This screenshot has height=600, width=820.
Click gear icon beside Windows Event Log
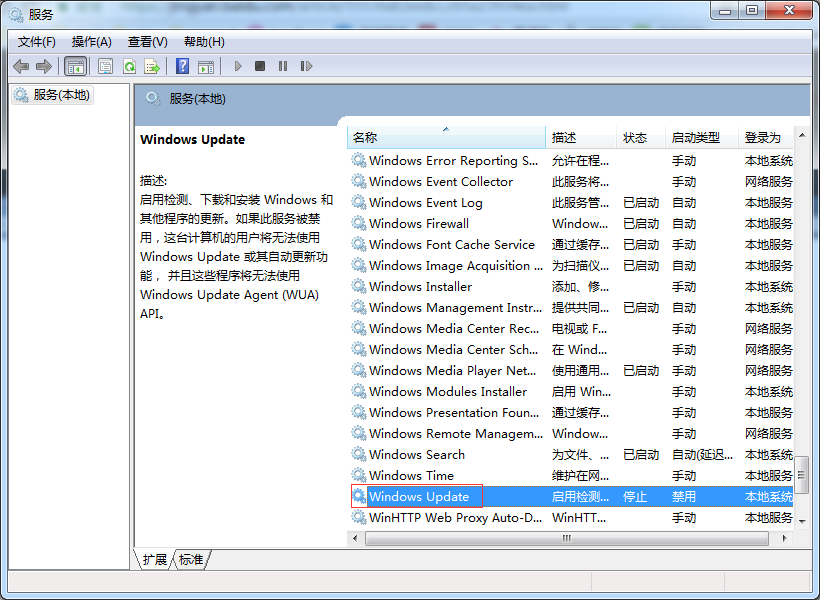(x=359, y=202)
